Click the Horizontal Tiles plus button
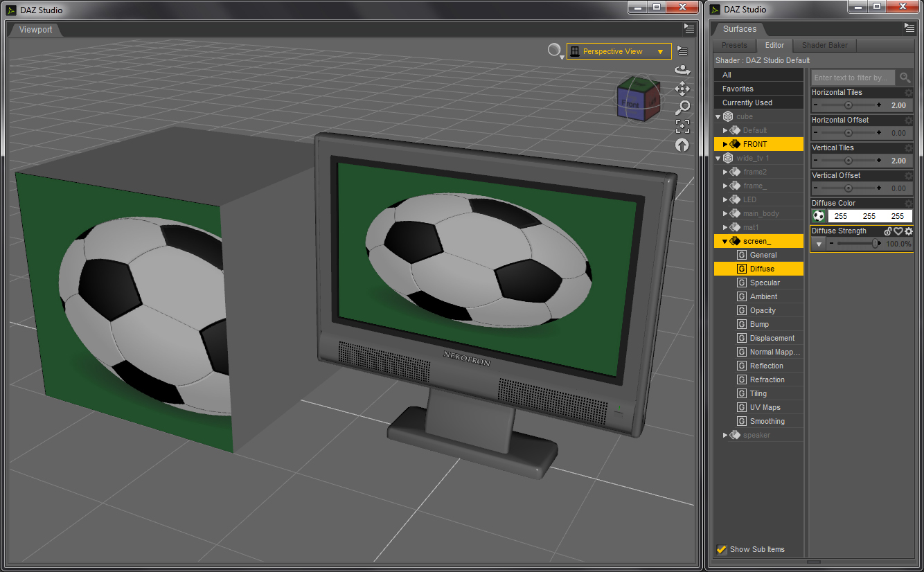Image resolution: width=924 pixels, height=572 pixels. [x=879, y=105]
